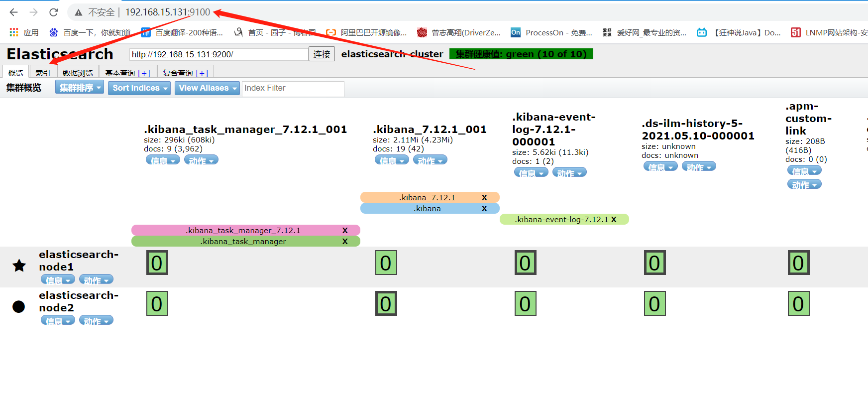Click the browser reload icon
This screenshot has height=411, width=868.
[x=54, y=12]
